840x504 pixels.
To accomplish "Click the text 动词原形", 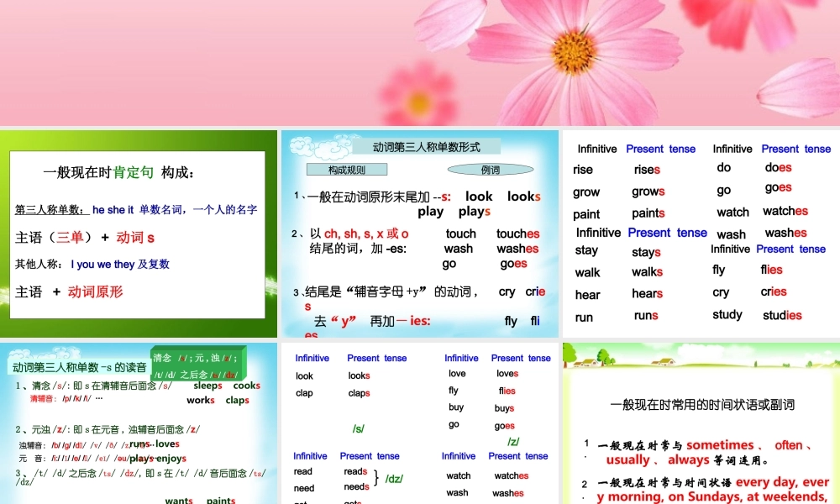I will coord(96,292).
